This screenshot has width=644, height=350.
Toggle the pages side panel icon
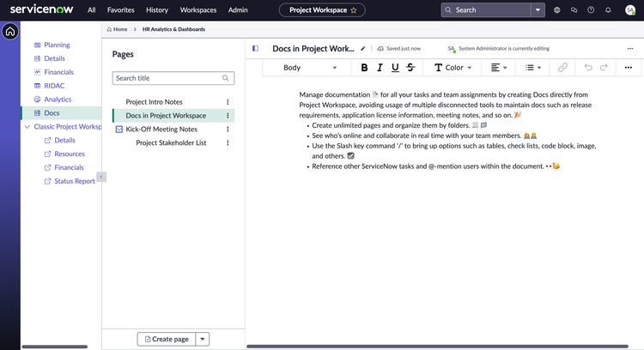point(256,48)
